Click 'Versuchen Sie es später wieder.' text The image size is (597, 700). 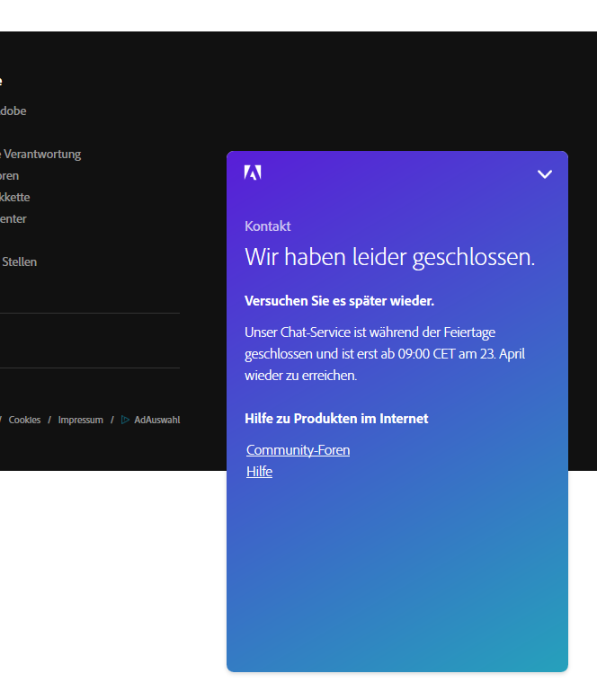click(339, 301)
